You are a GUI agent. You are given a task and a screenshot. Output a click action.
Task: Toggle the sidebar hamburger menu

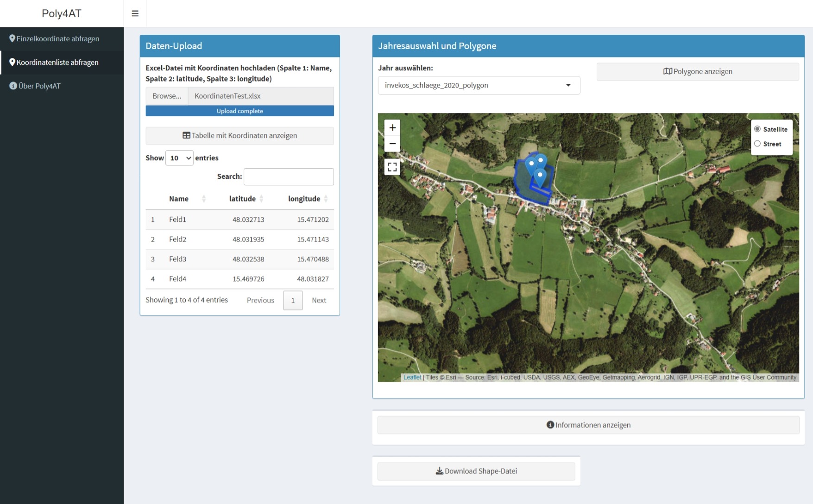pyautogui.click(x=135, y=13)
